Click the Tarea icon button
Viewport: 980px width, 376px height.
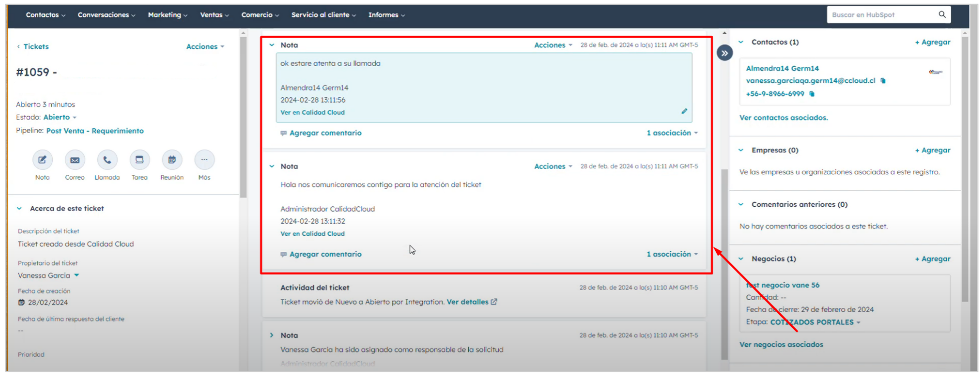[140, 160]
